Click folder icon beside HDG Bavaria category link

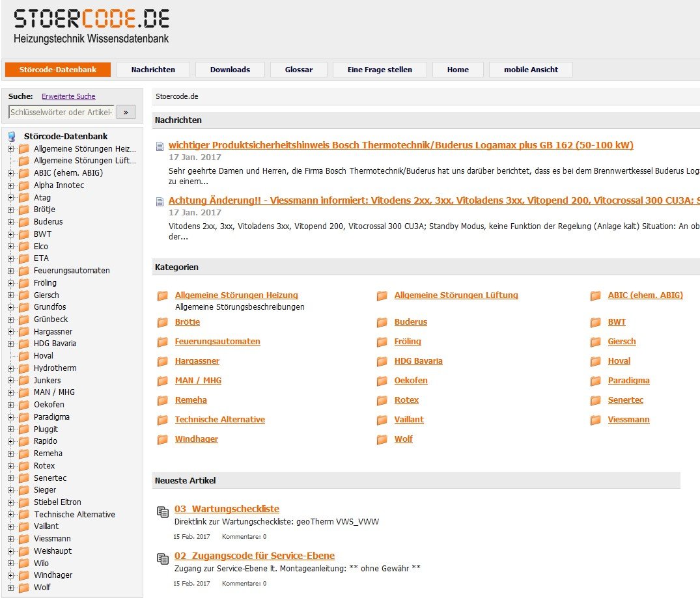382,362
